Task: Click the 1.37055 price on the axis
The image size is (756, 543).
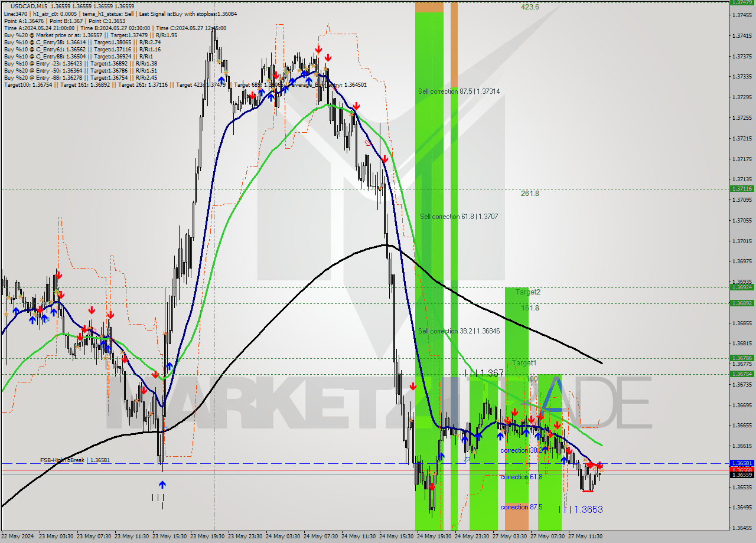Action: (x=741, y=220)
